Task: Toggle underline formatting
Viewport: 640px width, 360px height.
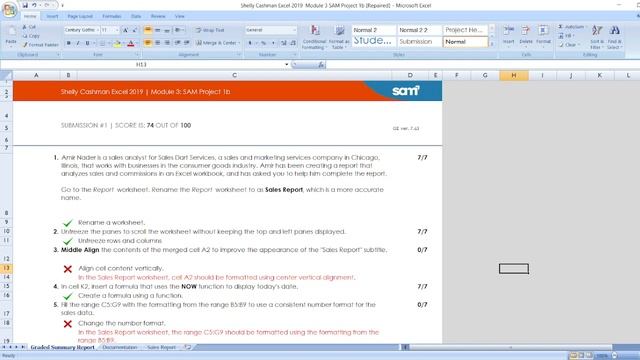Action: coord(87,43)
